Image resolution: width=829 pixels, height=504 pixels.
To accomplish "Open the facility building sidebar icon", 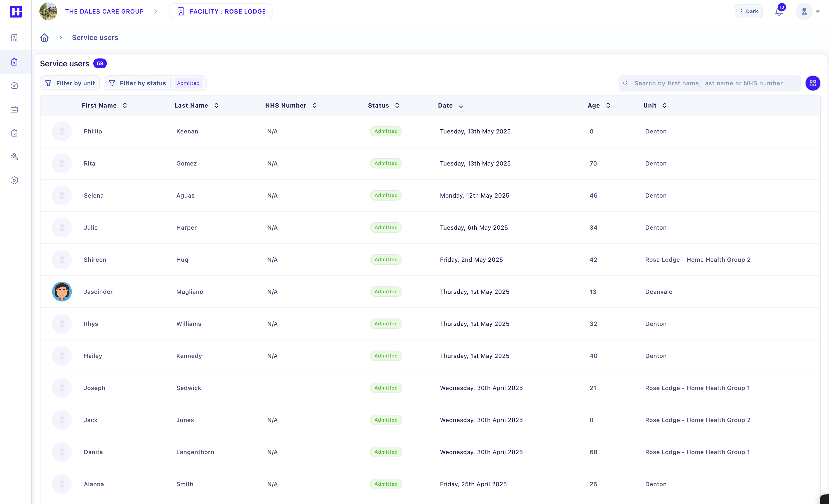I will [14, 38].
